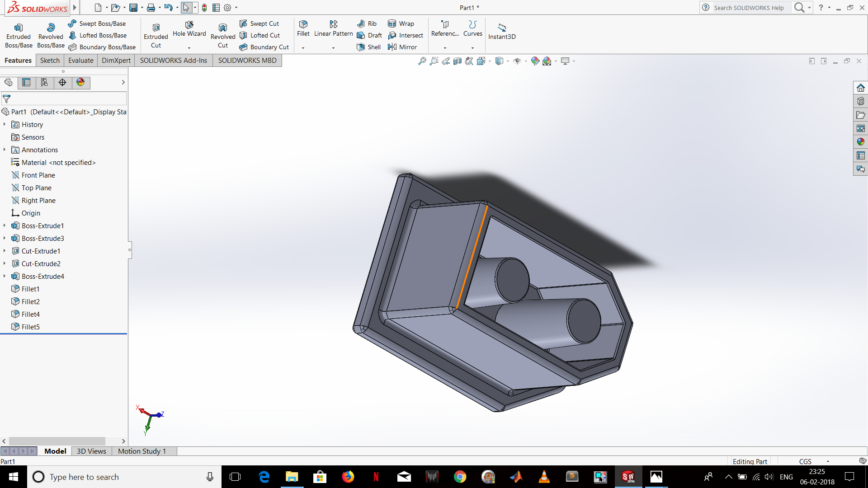The width and height of the screenshot is (868, 488).
Task: Switch to the Evaluate tab
Action: pos(81,61)
